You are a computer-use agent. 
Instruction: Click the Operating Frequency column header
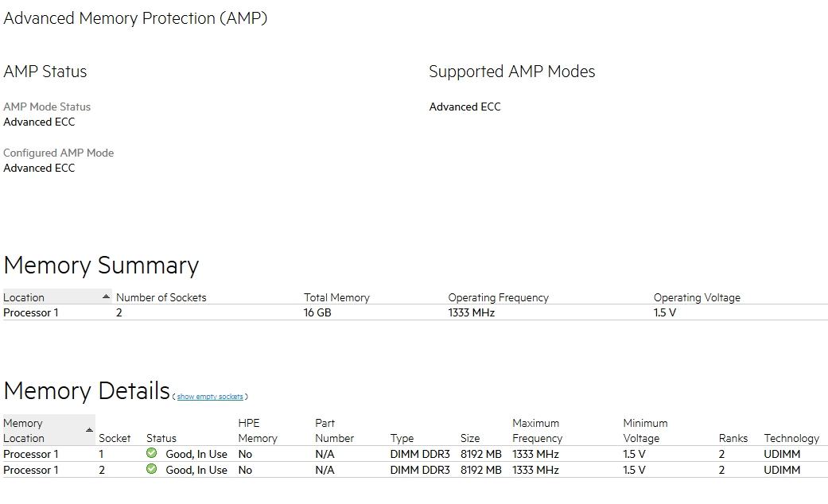[498, 297]
